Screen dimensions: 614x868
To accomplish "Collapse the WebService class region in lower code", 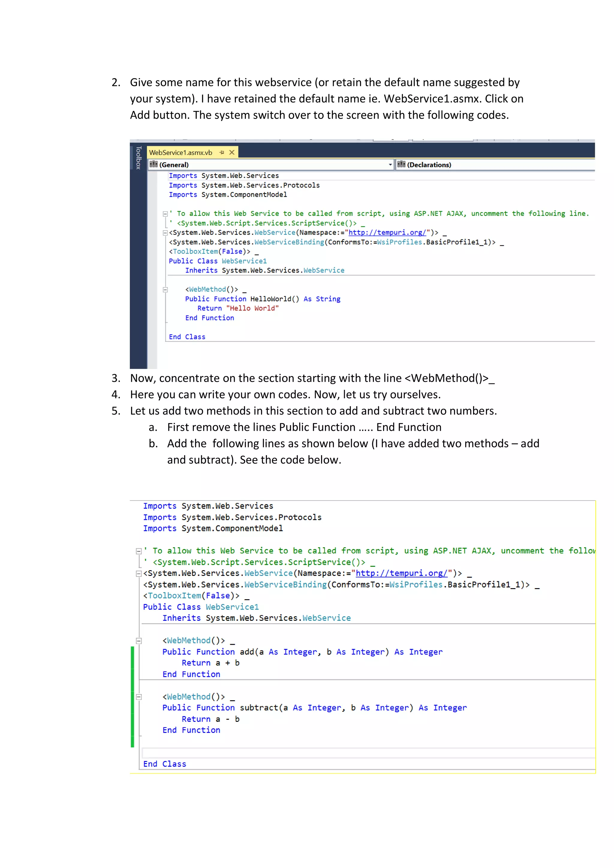I will pyautogui.click(x=139, y=574).
